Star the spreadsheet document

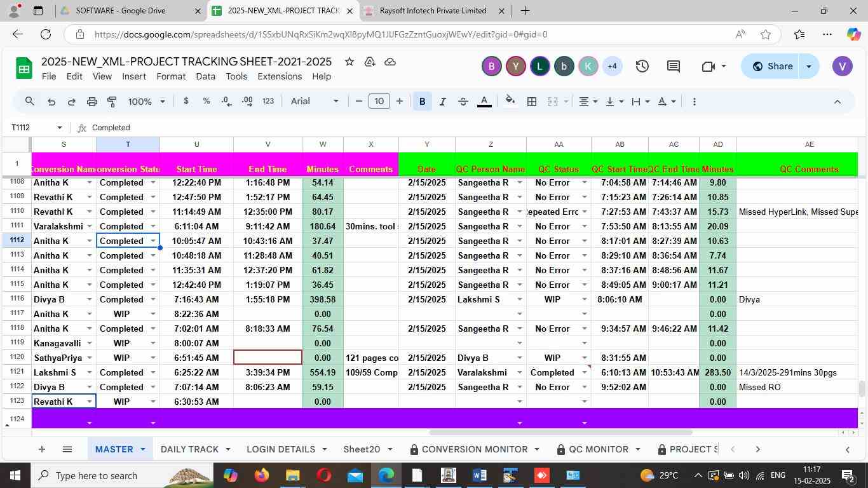(x=349, y=62)
